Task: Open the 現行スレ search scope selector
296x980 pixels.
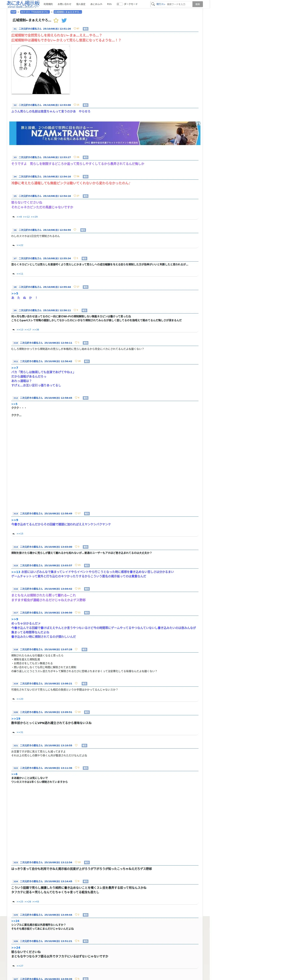Action: point(161,4)
